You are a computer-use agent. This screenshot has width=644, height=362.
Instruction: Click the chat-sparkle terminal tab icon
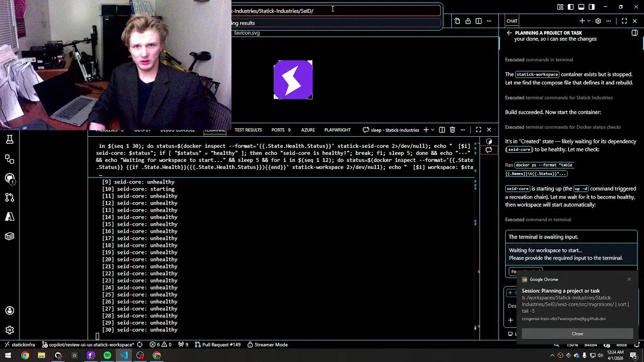point(489,150)
